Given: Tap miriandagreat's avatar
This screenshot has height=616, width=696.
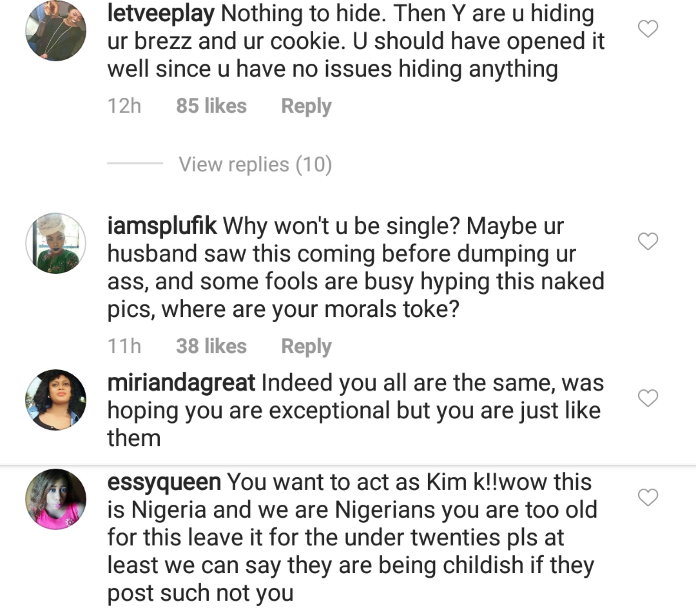Looking at the screenshot, I should pos(56,400).
